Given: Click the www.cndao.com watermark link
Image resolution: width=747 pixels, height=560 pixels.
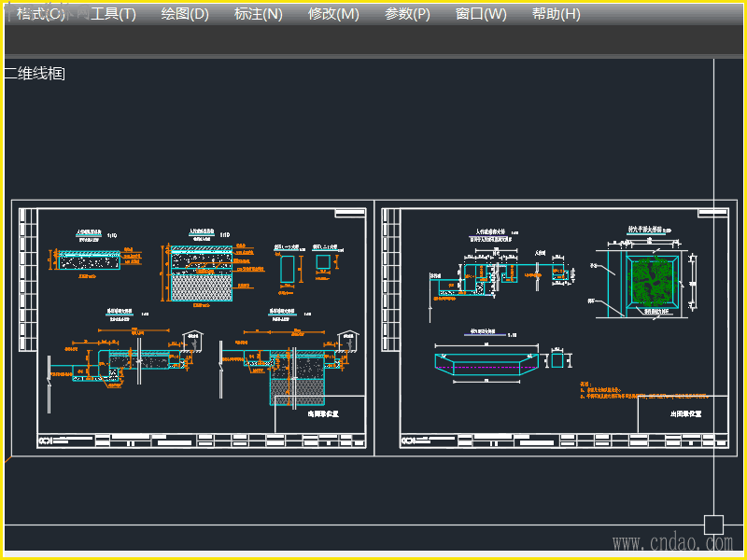Looking at the screenshot, I should [671, 542].
